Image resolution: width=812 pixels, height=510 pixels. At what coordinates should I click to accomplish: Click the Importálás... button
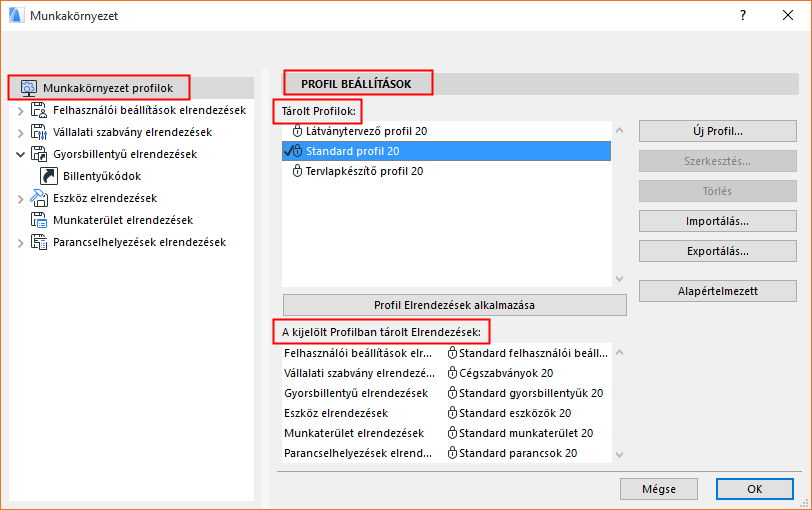710,221
